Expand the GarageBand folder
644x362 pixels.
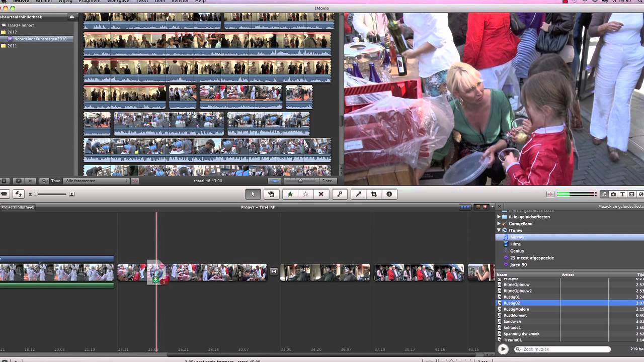coord(499,224)
